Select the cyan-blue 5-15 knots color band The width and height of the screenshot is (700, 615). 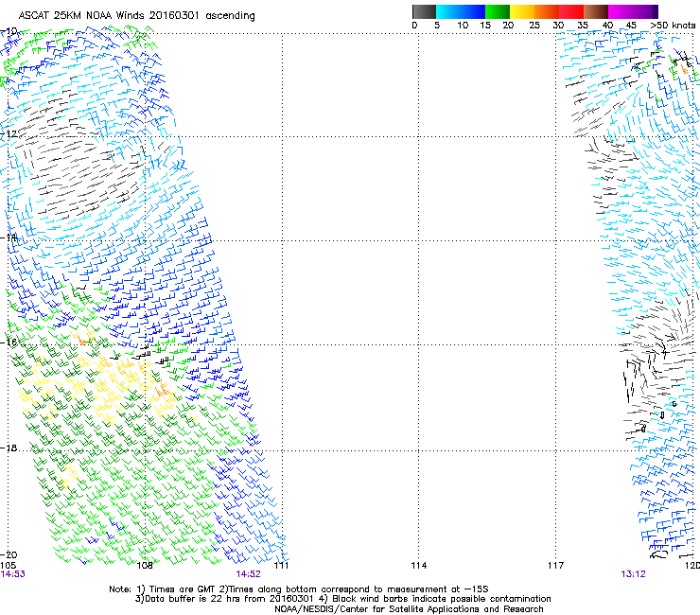[x=461, y=11]
